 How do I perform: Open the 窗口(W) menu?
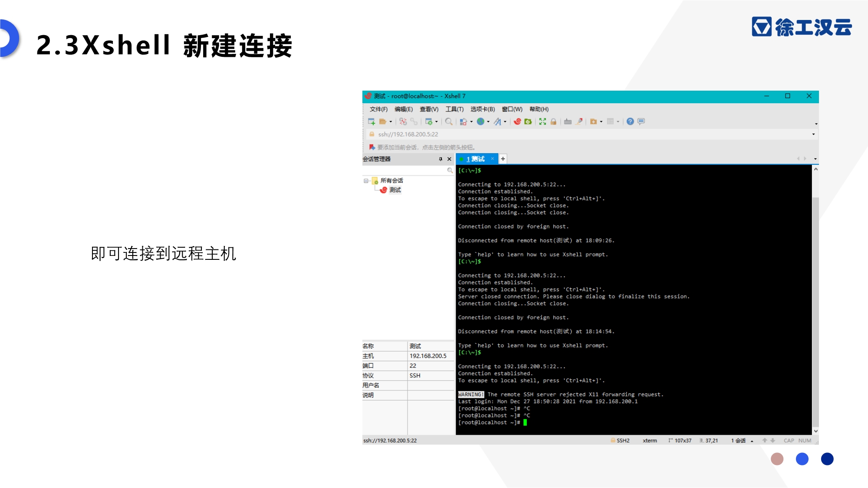pyautogui.click(x=512, y=109)
